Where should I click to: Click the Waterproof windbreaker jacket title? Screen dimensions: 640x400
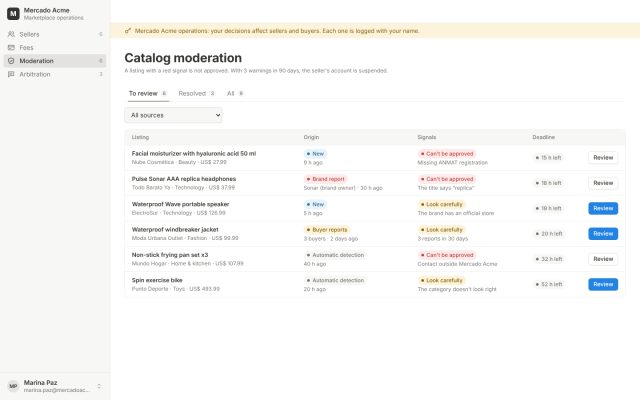pyautogui.click(x=175, y=229)
